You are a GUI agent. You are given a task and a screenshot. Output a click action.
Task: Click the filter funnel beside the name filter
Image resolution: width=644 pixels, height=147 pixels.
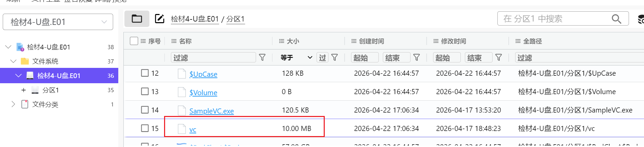(262, 57)
